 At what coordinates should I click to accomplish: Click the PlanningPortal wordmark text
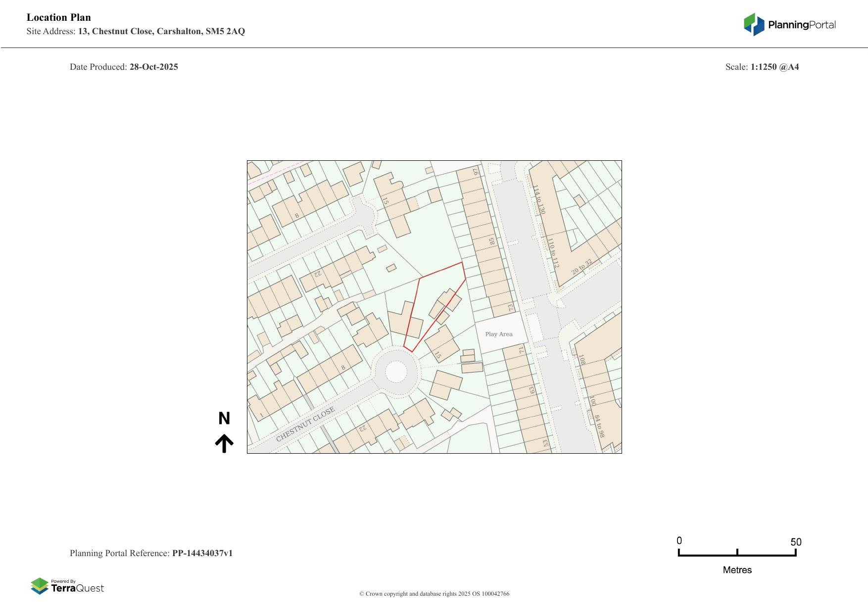802,25
